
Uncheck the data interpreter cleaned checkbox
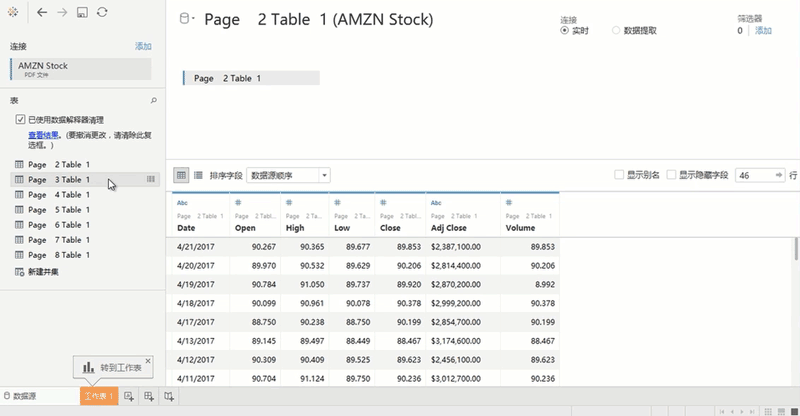tap(20, 120)
